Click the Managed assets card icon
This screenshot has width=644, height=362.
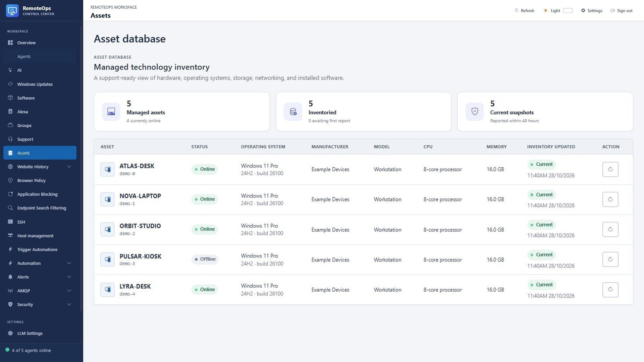[x=111, y=112]
